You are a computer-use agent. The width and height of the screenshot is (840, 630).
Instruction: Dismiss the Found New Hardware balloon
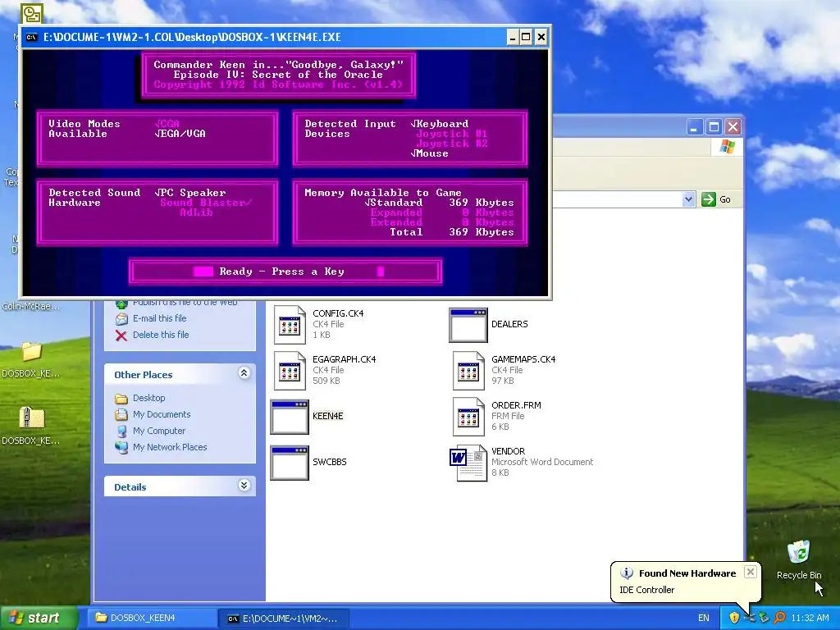point(751,572)
